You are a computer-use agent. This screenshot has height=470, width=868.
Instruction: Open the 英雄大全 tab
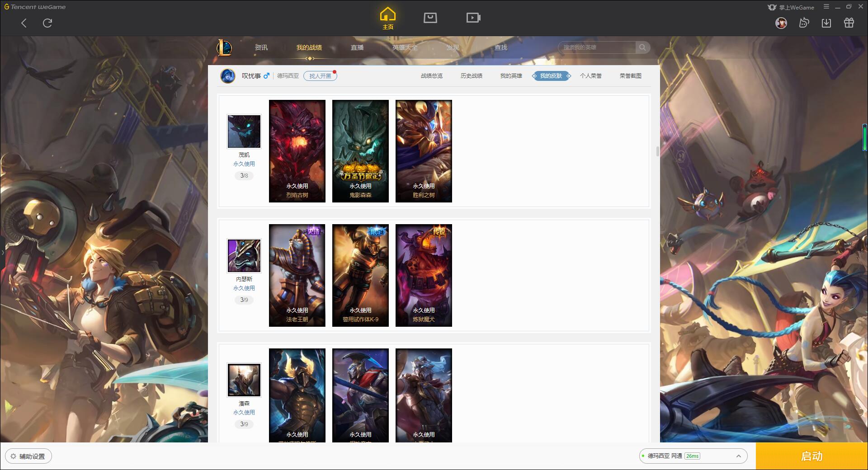coord(405,47)
